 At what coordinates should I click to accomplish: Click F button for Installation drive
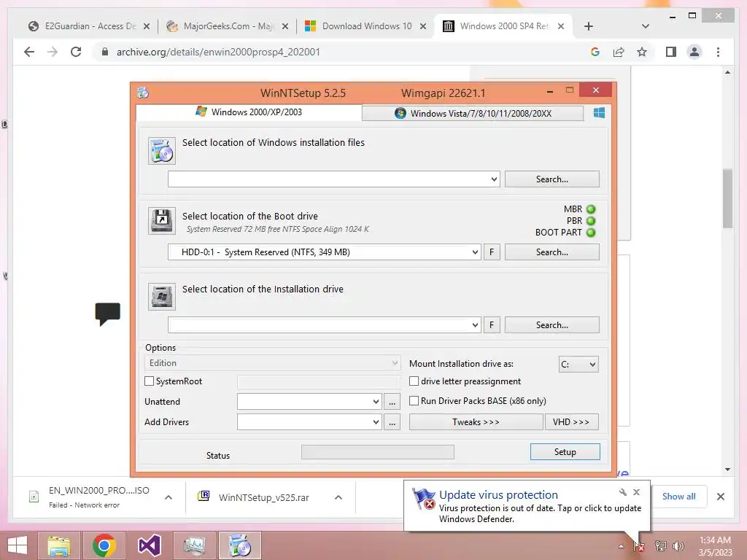pyautogui.click(x=492, y=324)
